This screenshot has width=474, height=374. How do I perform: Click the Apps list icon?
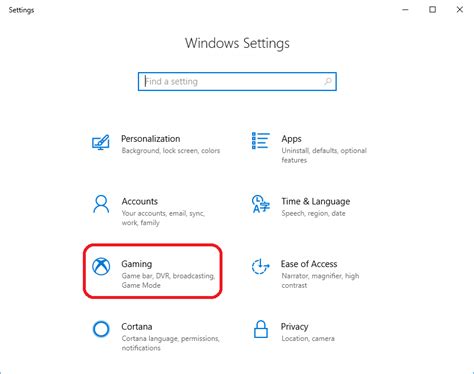(260, 141)
